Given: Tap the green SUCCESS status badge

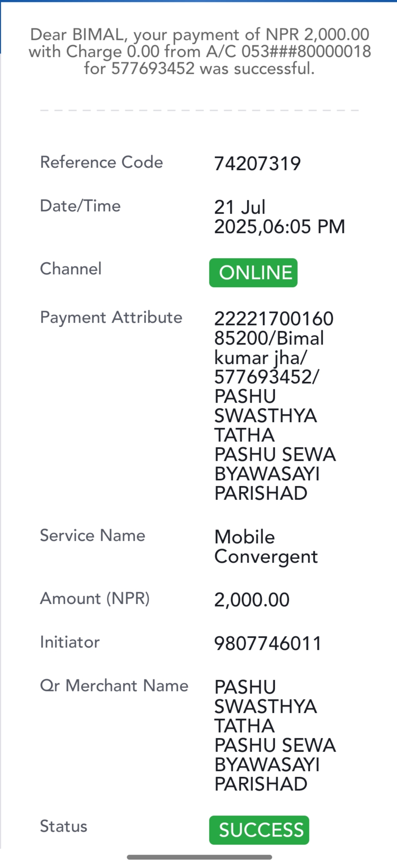Looking at the screenshot, I should pos(259,830).
